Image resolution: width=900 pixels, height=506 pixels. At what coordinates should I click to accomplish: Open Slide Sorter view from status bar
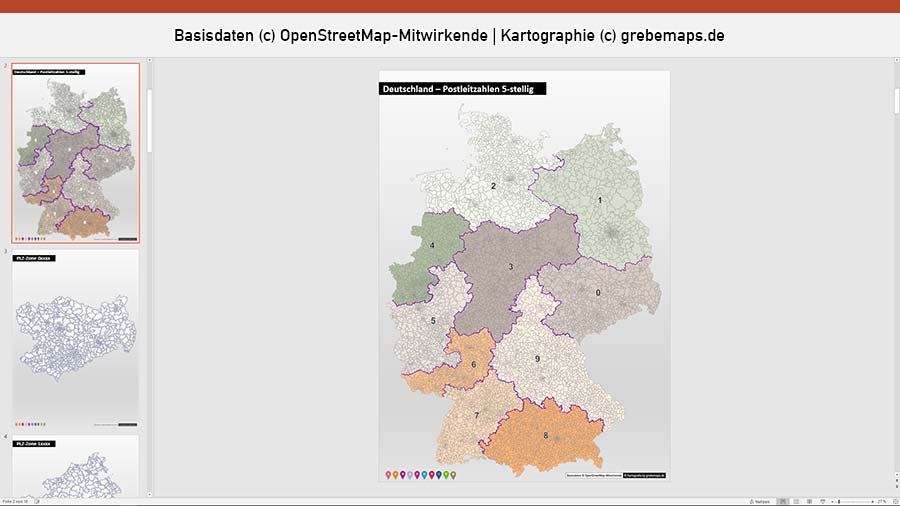(796, 501)
